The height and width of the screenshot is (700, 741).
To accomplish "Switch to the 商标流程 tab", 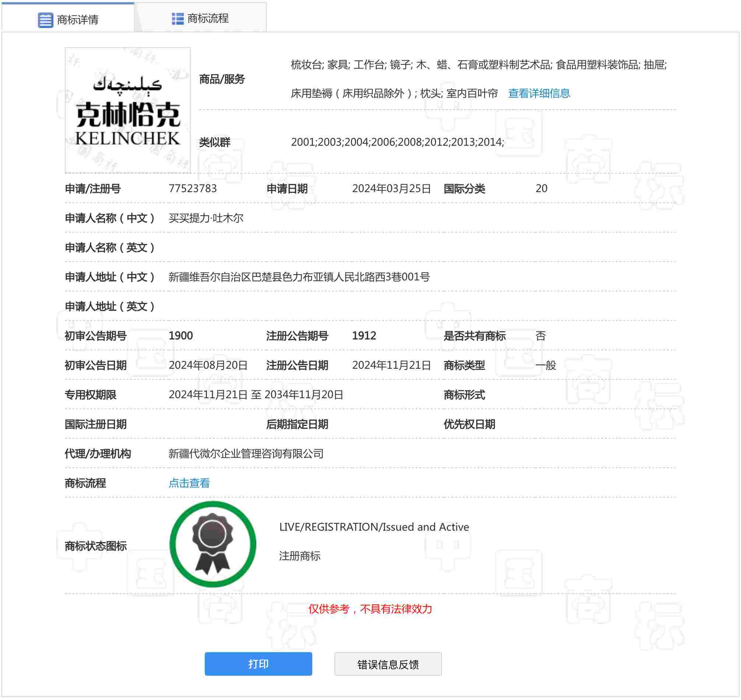I will tap(208, 18).
